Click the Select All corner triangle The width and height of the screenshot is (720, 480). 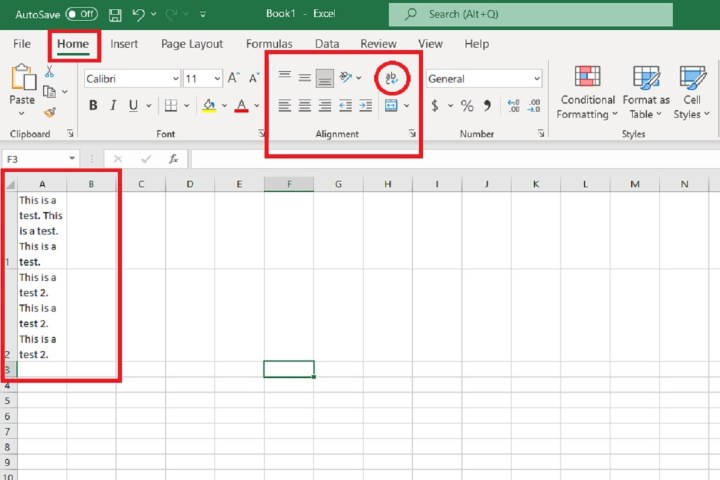tap(10, 184)
